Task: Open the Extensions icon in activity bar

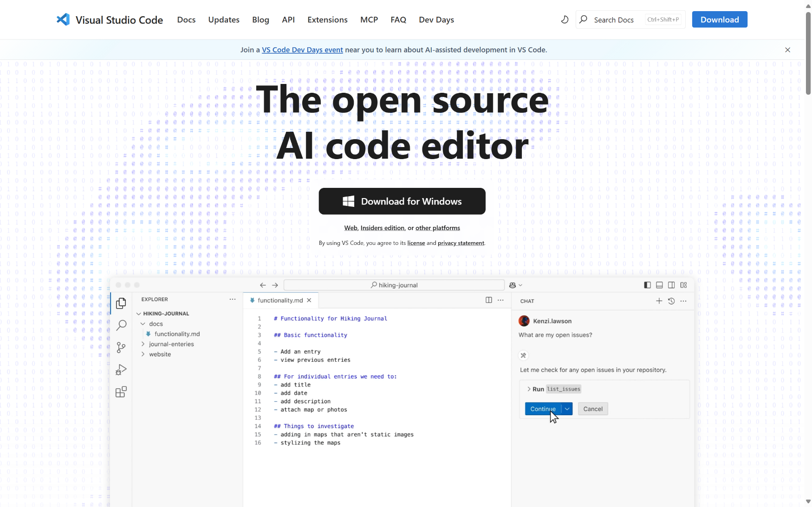Action: point(121,392)
